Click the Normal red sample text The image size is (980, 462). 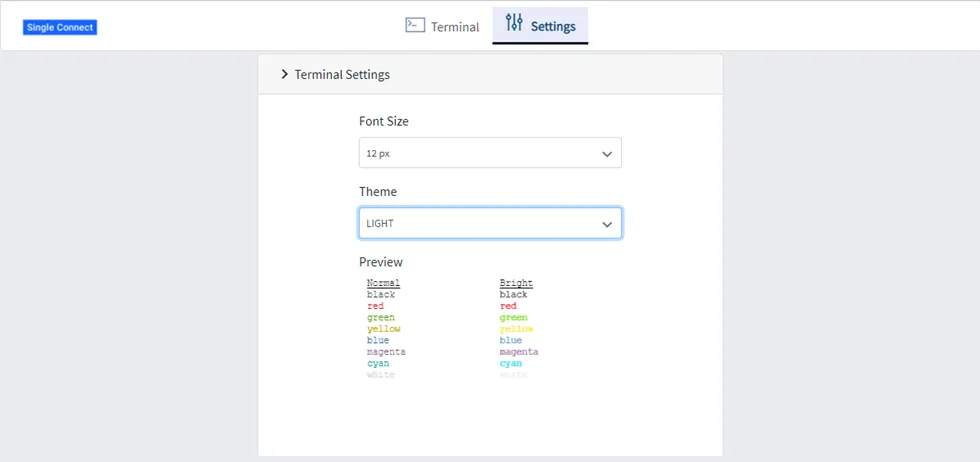click(x=375, y=306)
